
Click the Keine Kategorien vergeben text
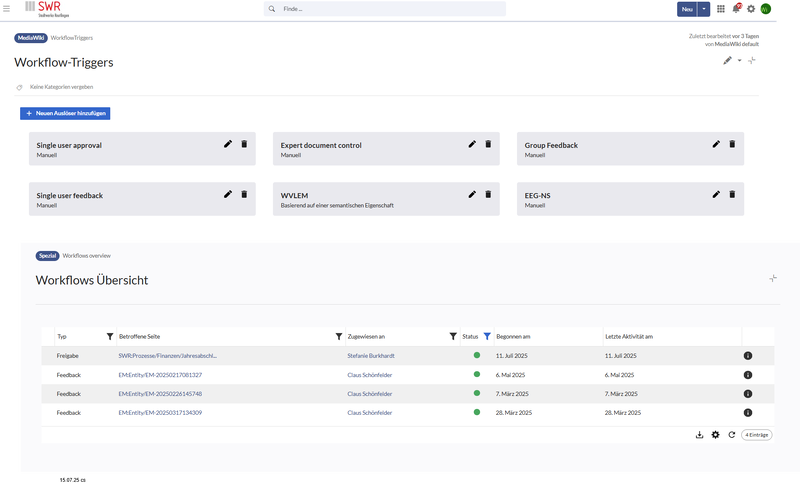(x=61, y=87)
